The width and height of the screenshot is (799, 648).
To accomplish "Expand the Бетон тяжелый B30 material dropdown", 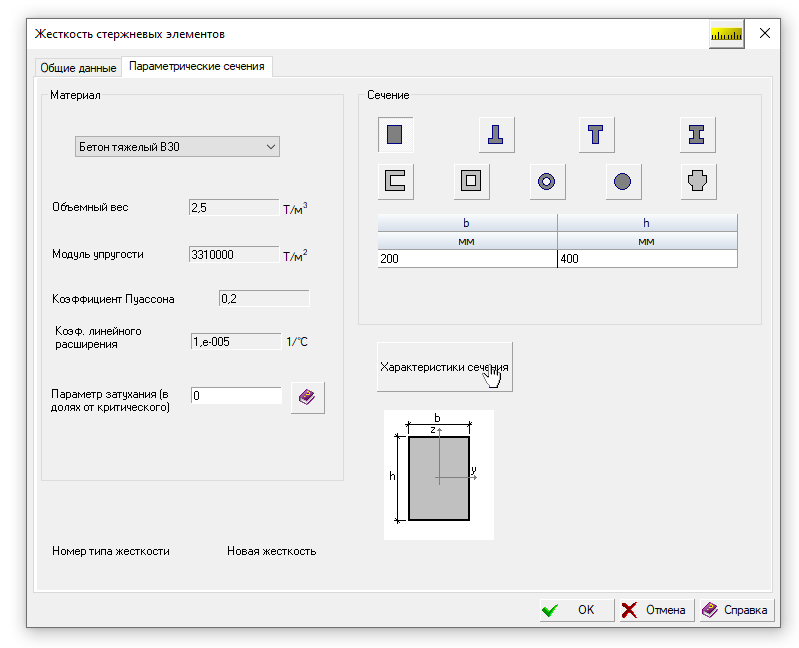I will [x=177, y=147].
